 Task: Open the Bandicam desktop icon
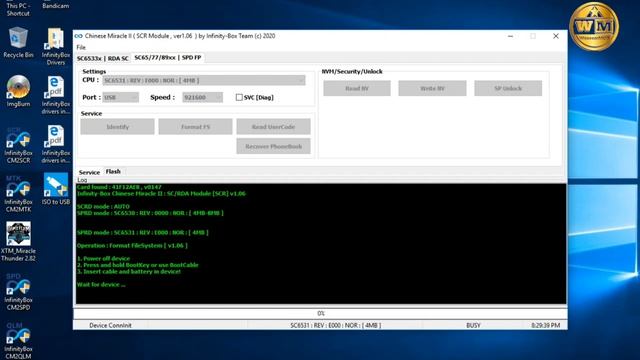[55, 5]
